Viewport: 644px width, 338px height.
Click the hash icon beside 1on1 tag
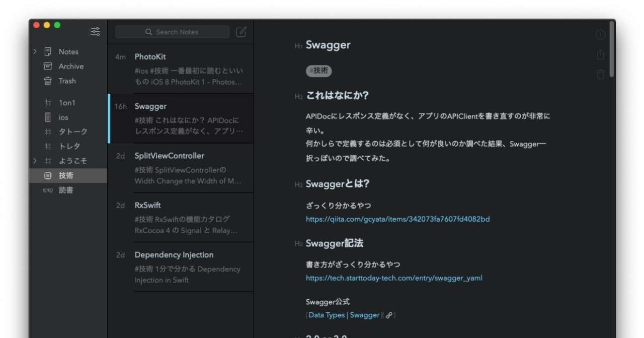point(48,103)
